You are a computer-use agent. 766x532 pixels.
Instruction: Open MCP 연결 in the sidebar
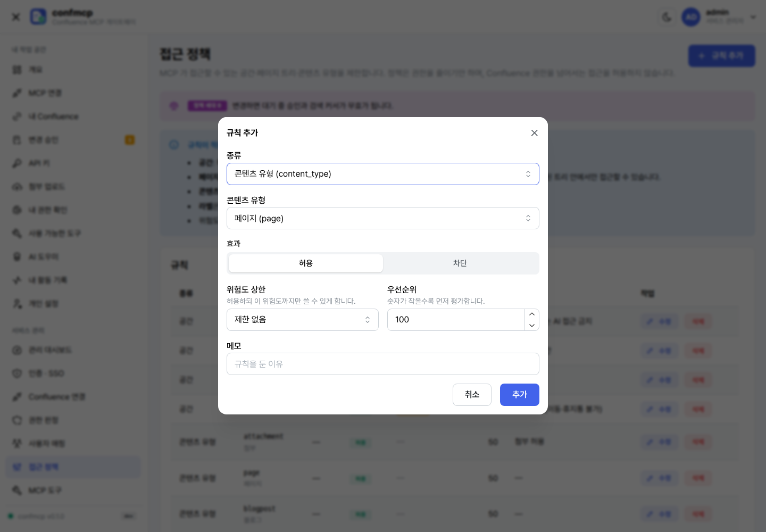73,93
